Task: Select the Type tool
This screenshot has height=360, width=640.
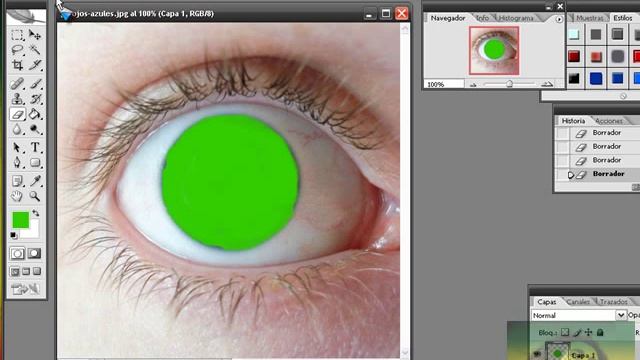Action: (35, 147)
